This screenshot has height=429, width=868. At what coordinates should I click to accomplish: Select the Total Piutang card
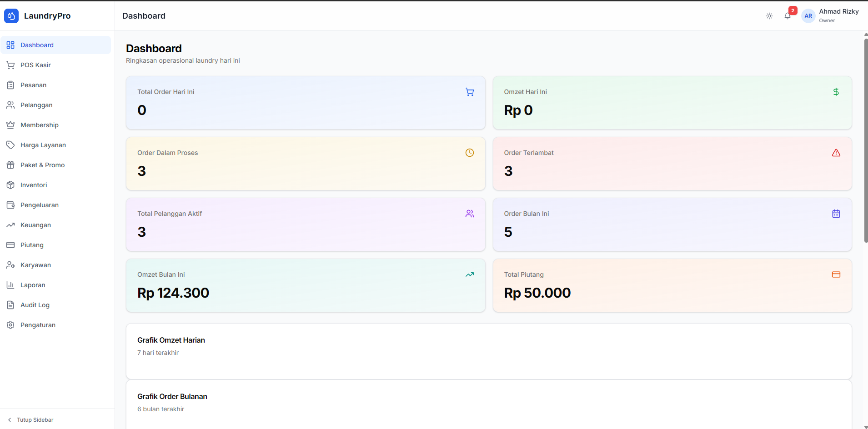tap(672, 285)
